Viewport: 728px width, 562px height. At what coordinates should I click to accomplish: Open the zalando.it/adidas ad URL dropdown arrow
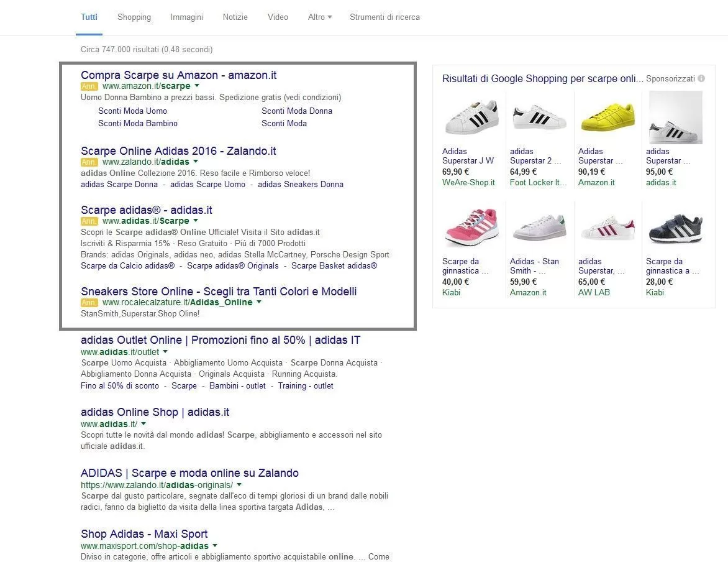[196, 162]
